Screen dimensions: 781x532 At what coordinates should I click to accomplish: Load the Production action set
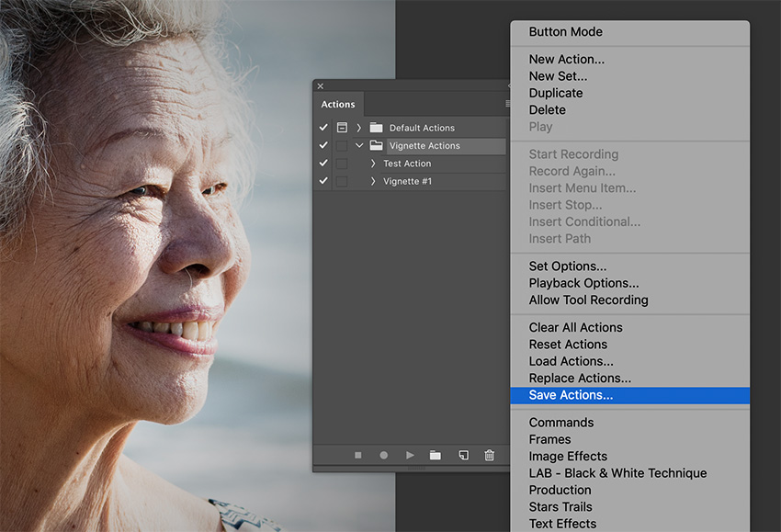tap(630, 491)
